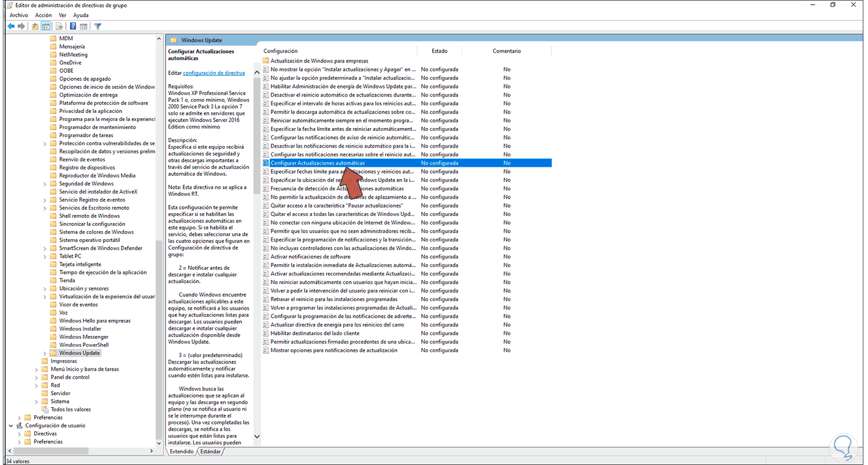Go back using the blue Back arrow
Image resolution: width=868 pixels, height=465 pixels.
tap(11, 26)
